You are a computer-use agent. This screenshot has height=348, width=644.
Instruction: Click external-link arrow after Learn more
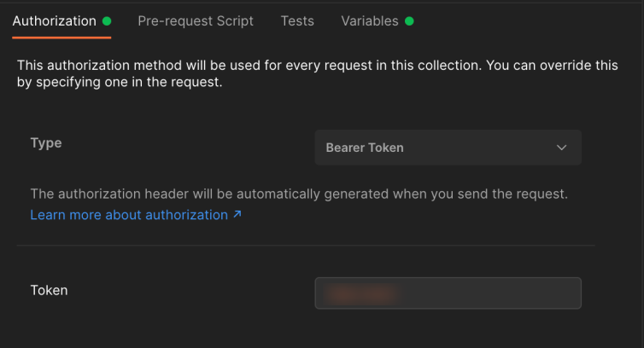click(x=237, y=215)
